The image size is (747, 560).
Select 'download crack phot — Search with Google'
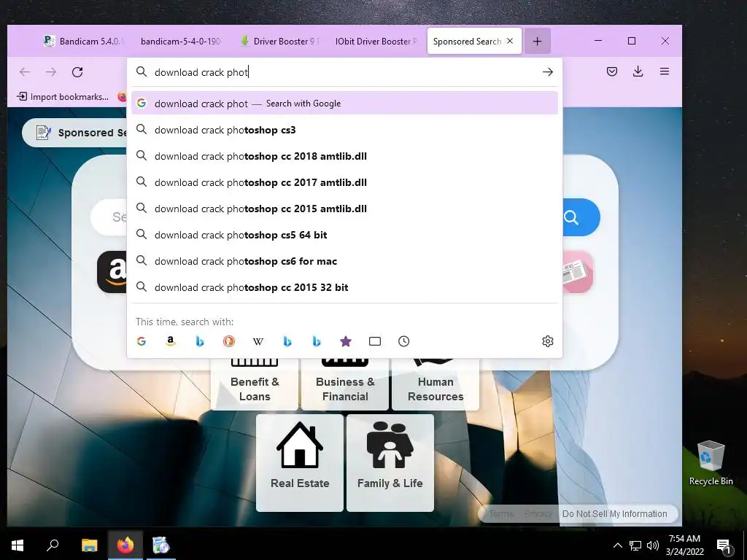coord(344,104)
